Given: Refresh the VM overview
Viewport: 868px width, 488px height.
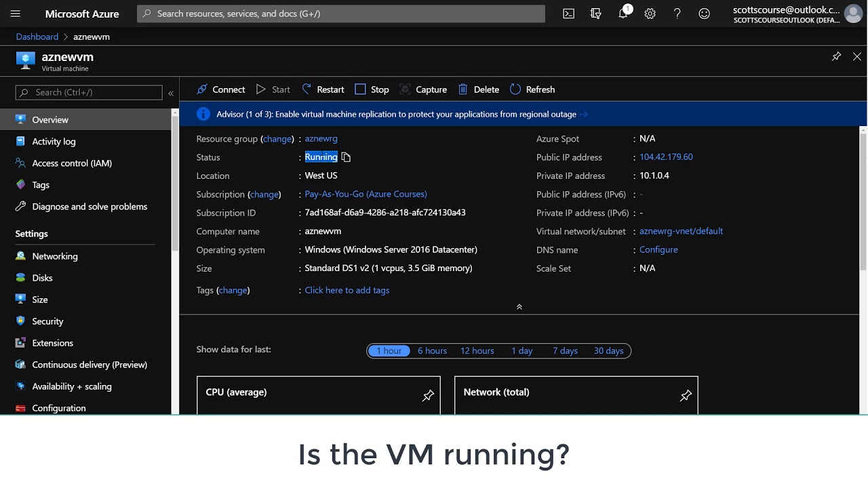Looking at the screenshot, I should coord(532,89).
